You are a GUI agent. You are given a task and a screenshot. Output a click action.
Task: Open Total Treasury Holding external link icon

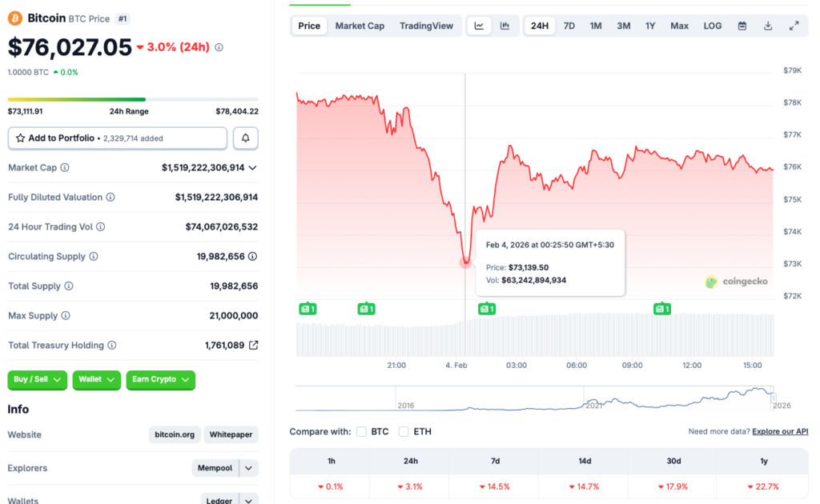[252, 345]
